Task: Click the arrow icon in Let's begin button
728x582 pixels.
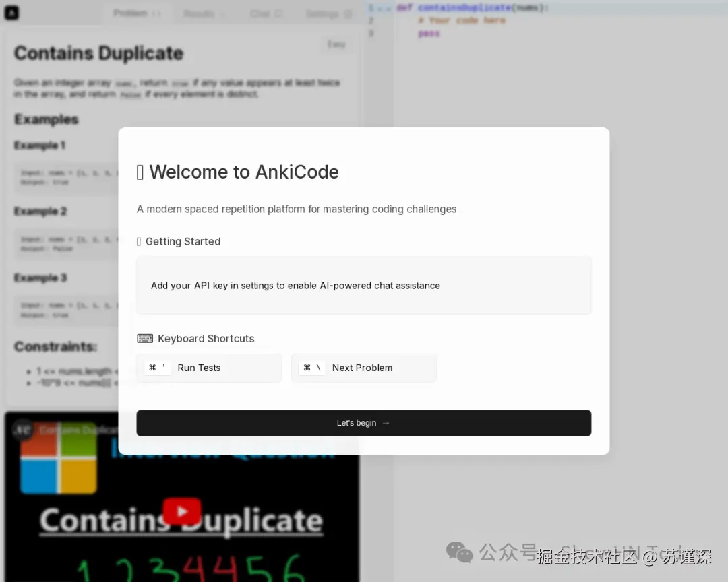Action: (386, 423)
